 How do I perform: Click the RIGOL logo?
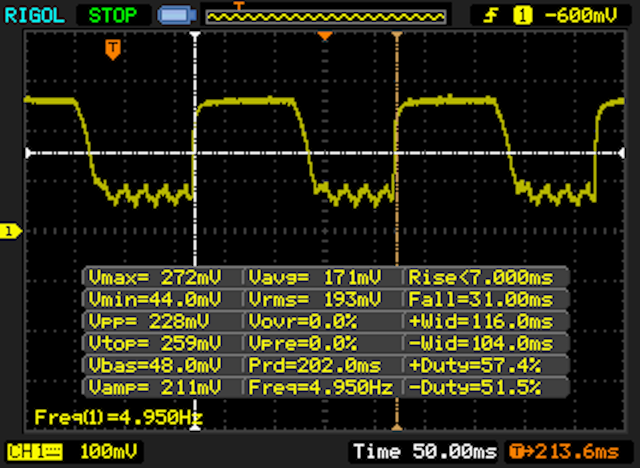coord(34,16)
